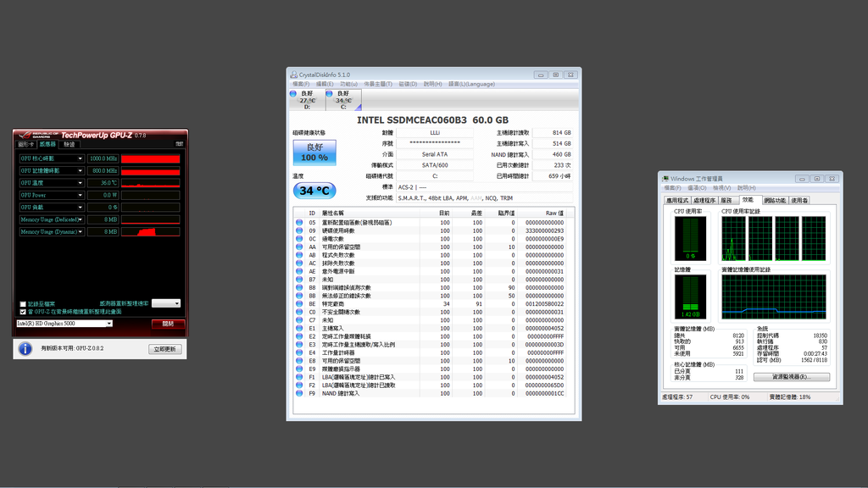868x488 pixels.
Task: Click the status orb for attribute 05
Action: (x=299, y=223)
